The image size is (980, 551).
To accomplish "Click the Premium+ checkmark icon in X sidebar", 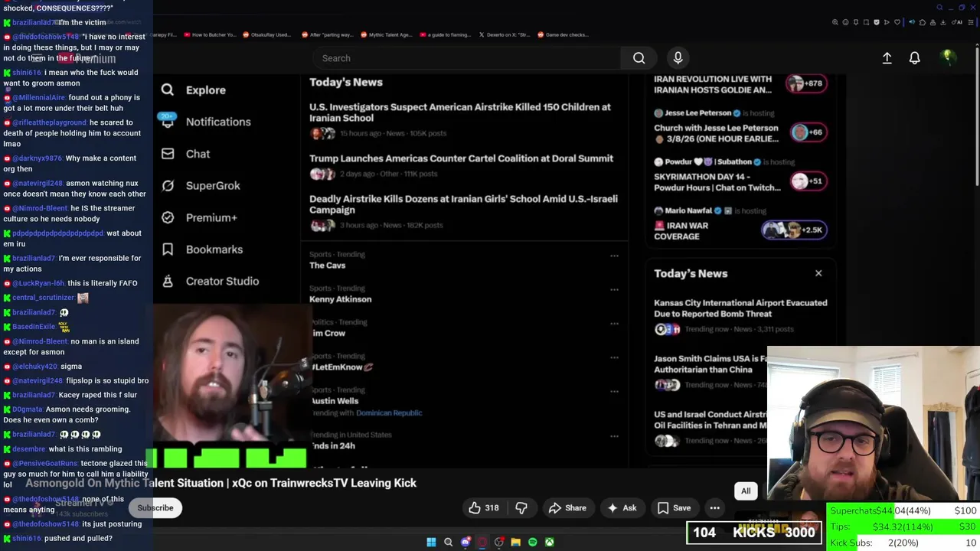I will (x=168, y=217).
